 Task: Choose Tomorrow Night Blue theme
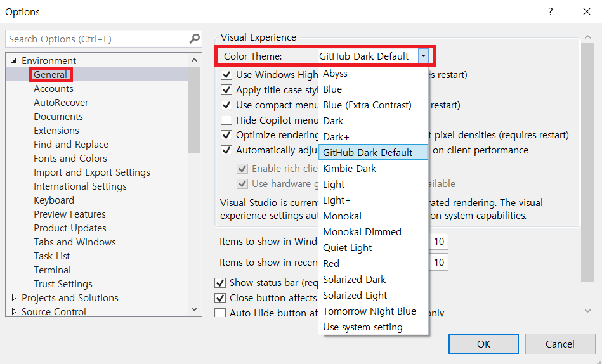pyautogui.click(x=373, y=311)
